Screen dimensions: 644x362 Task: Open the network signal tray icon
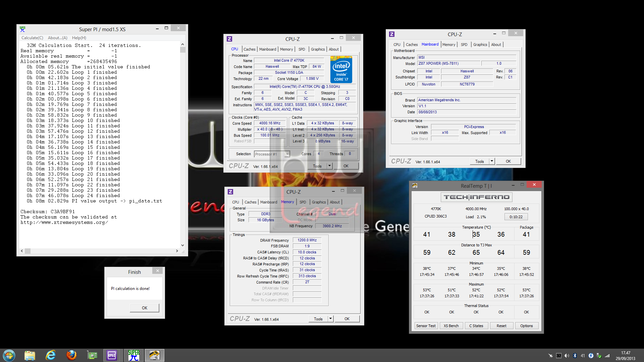pyautogui.click(x=607, y=356)
